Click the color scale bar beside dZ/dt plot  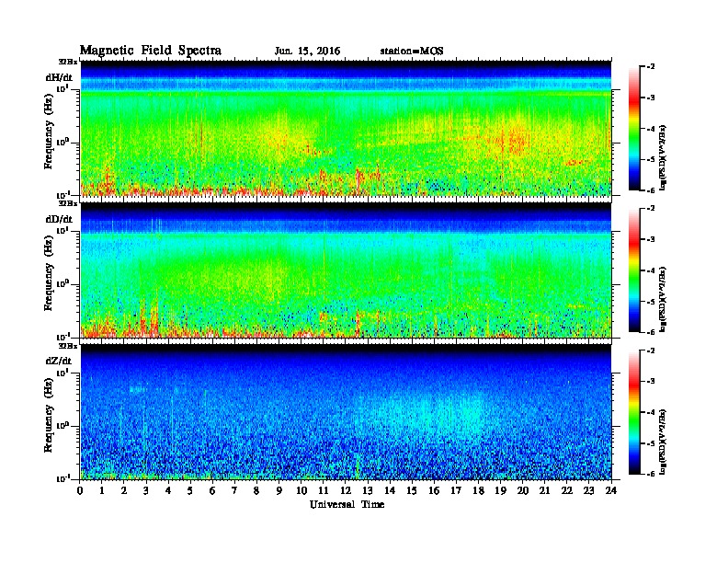(x=634, y=412)
